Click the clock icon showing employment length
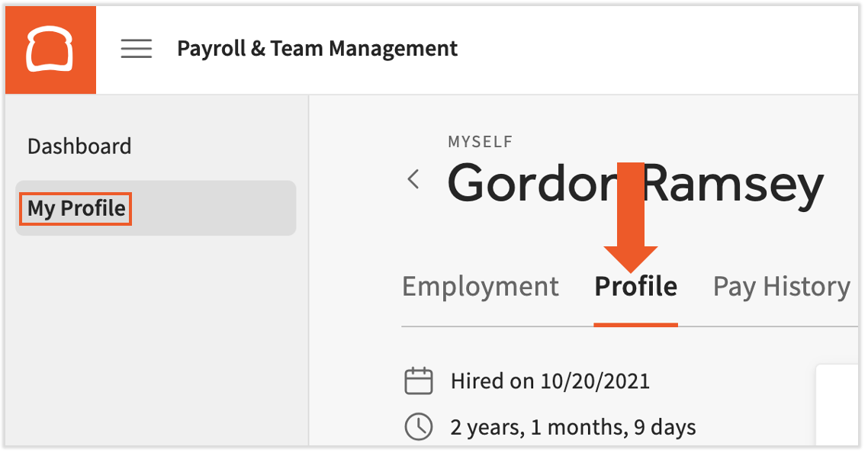Image resolution: width=868 pixels, height=453 pixels. tap(418, 427)
